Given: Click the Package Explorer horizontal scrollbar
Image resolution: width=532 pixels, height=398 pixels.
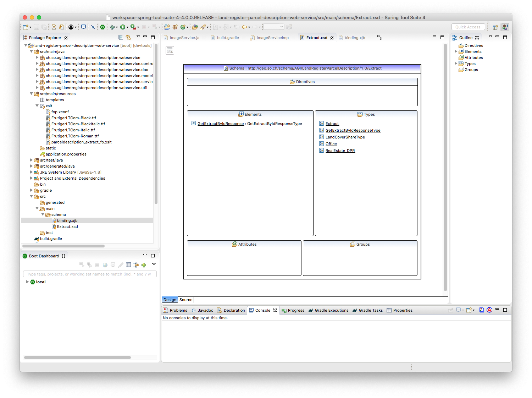Looking at the screenshot, I should [63, 246].
